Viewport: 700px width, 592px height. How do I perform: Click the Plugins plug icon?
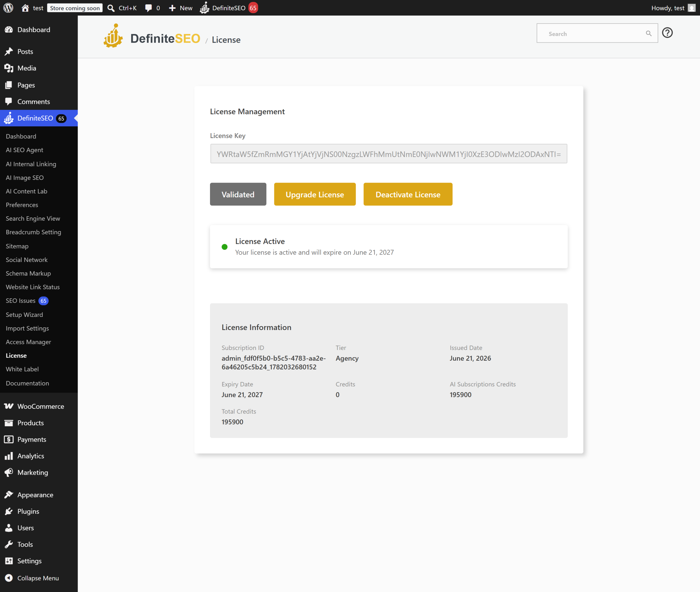(x=9, y=511)
